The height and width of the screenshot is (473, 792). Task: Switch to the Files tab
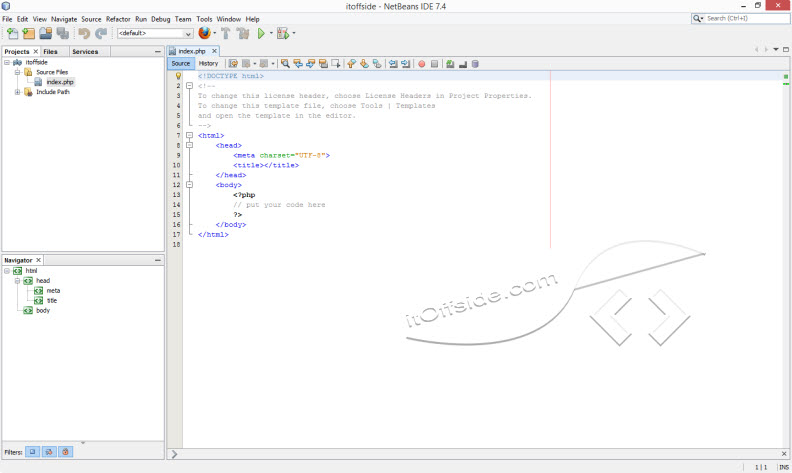[51, 52]
